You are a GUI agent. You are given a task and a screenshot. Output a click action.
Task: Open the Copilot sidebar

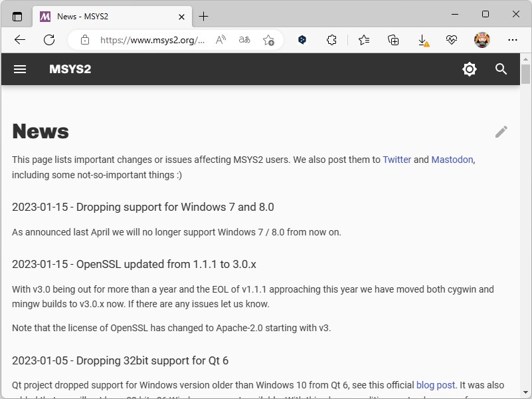pyautogui.click(x=302, y=40)
